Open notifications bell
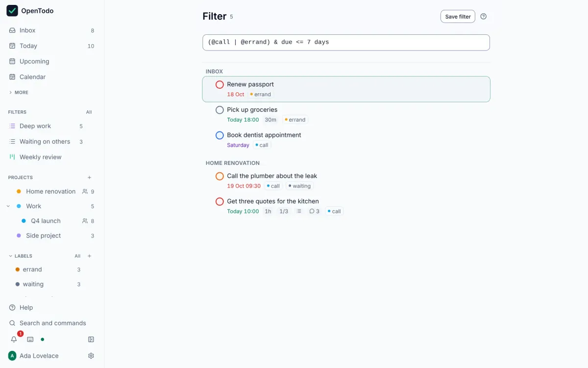The height and width of the screenshot is (368, 588). (x=14, y=339)
